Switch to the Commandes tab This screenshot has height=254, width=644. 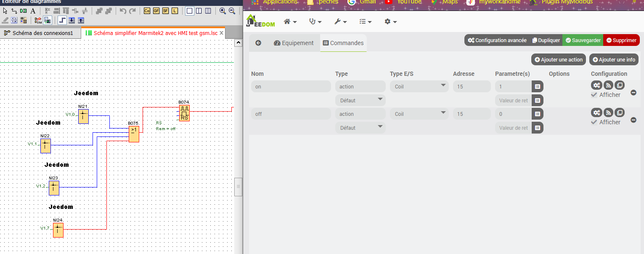343,43
